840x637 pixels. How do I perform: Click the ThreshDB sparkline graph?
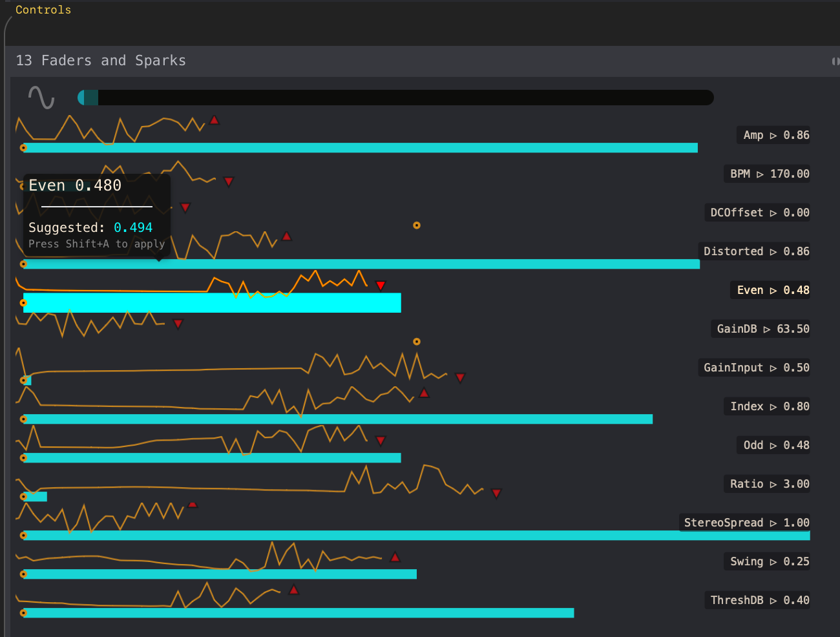148,595
